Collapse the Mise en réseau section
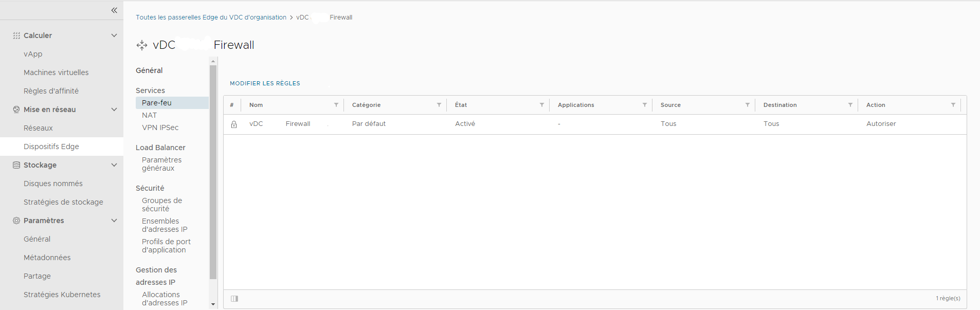Screen dimensions: 980x310 [x=114, y=110]
